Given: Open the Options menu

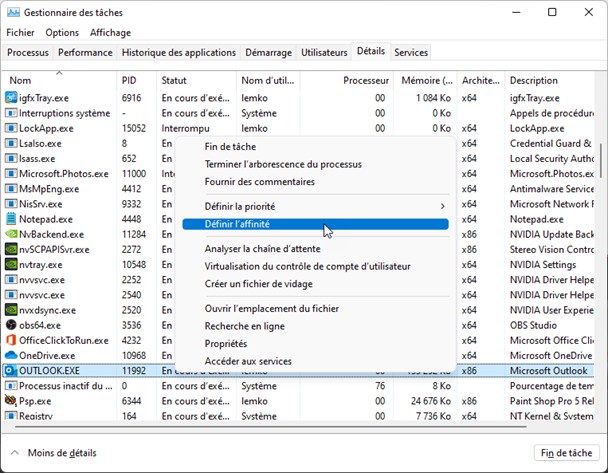Looking at the screenshot, I should pyautogui.click(x=62, y=32).
